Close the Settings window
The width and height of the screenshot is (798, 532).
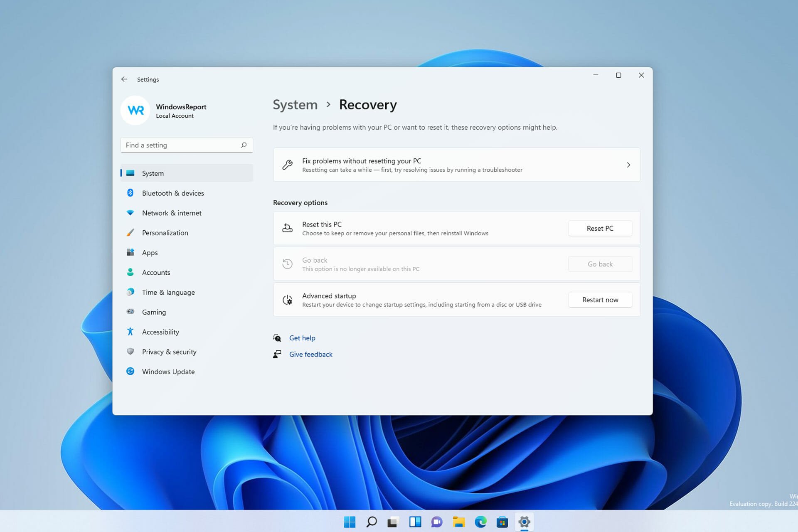(x=641, y=75)
